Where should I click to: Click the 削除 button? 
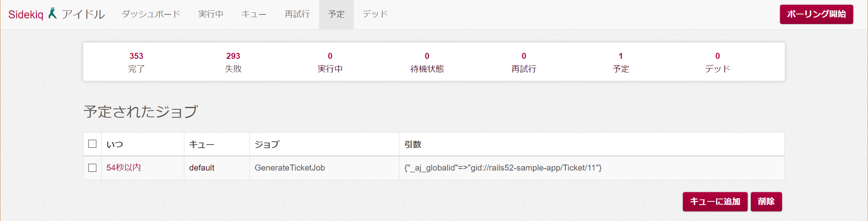(766, 201)
